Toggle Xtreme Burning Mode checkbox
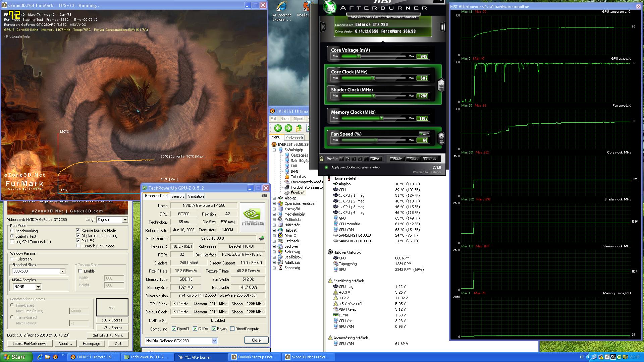Screen dimensions: 644x362 click(78, 230)
